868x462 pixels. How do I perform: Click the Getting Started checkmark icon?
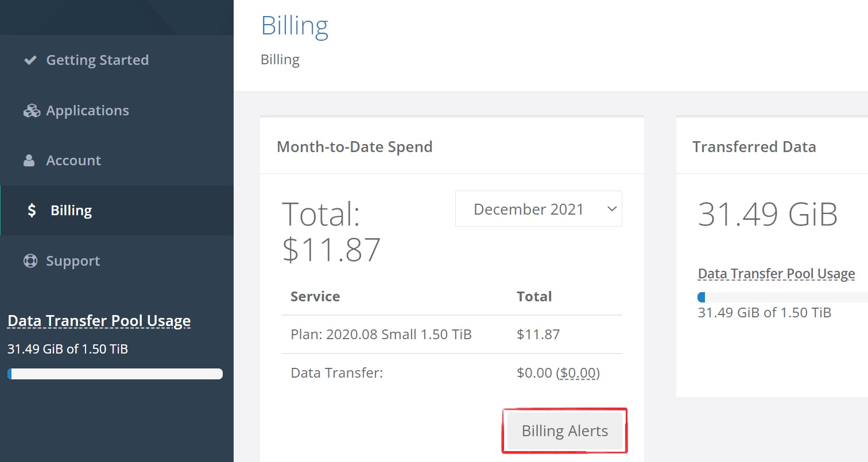(x=30, y=60)
